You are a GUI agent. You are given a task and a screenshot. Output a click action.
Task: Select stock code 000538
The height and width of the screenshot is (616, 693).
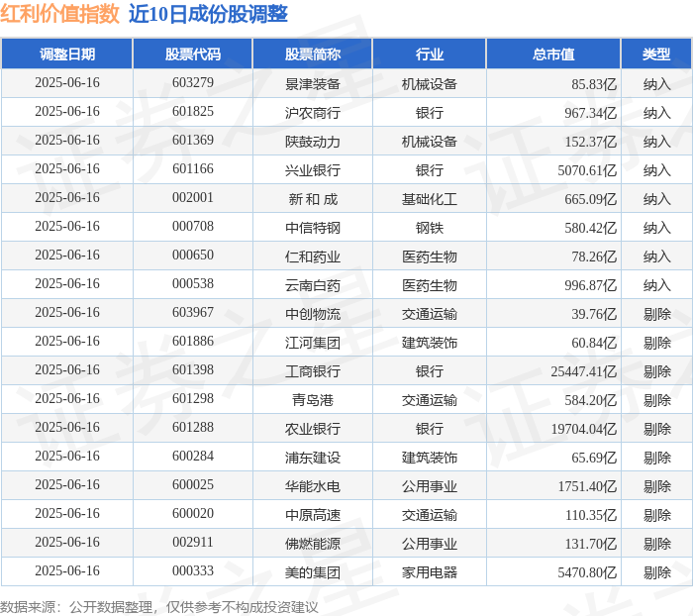pos(193,284)
